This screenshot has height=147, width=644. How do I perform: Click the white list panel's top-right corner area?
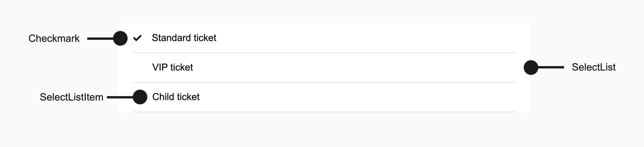point(523,28)
